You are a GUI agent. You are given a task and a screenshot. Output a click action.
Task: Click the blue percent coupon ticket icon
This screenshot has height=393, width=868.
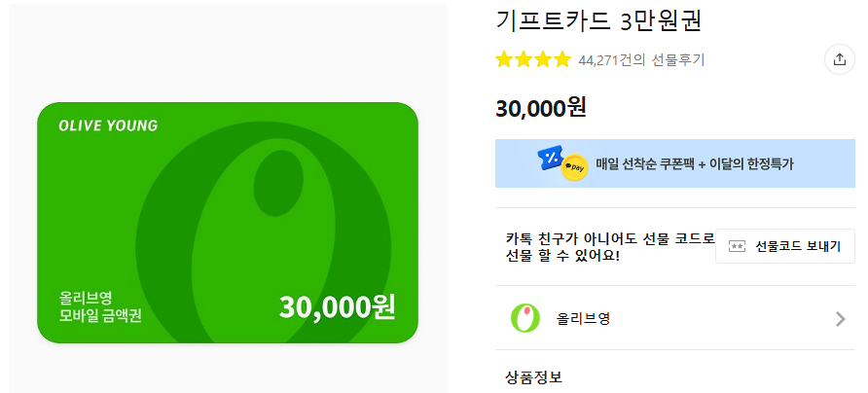click(x=550, y=158)
